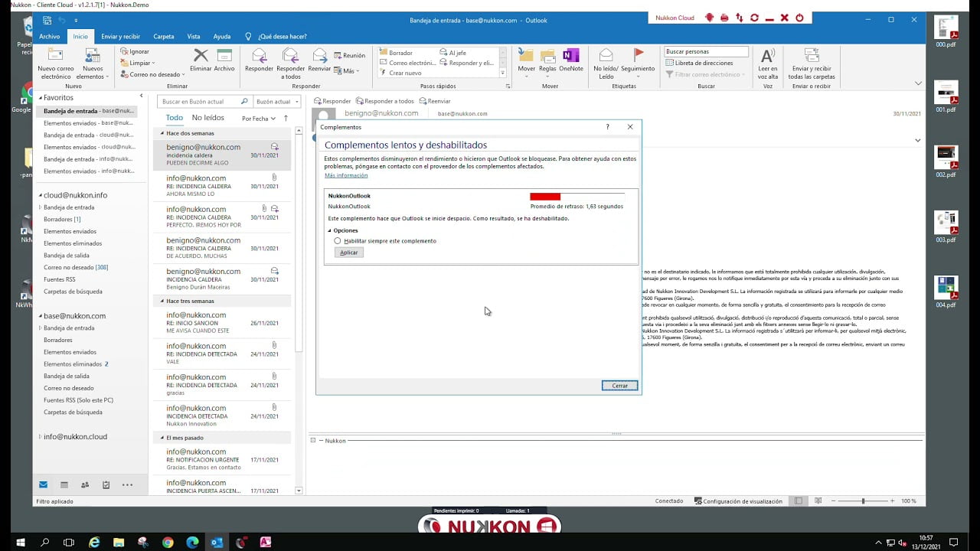This screenshot has height=551, width=980.
Task: Collapse the Favoritos folder group
Action: [41, 98]
